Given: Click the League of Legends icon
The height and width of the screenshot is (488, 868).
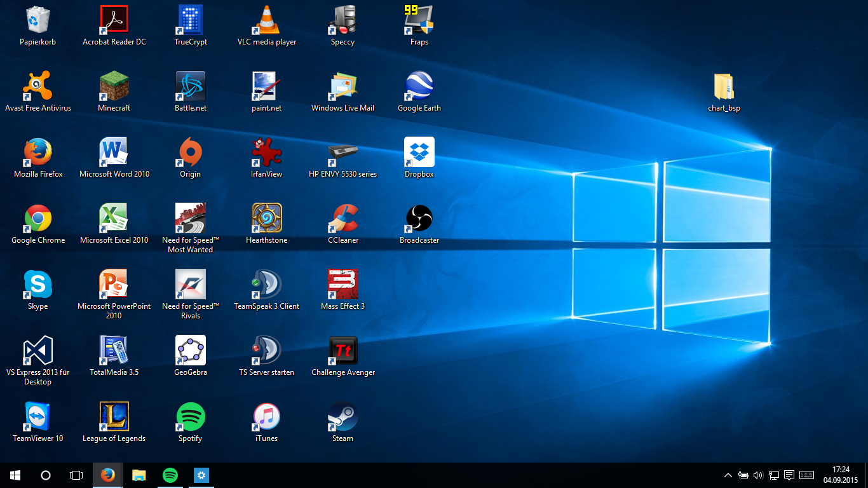Looking at the screenshot, I should tap(114, 417).
